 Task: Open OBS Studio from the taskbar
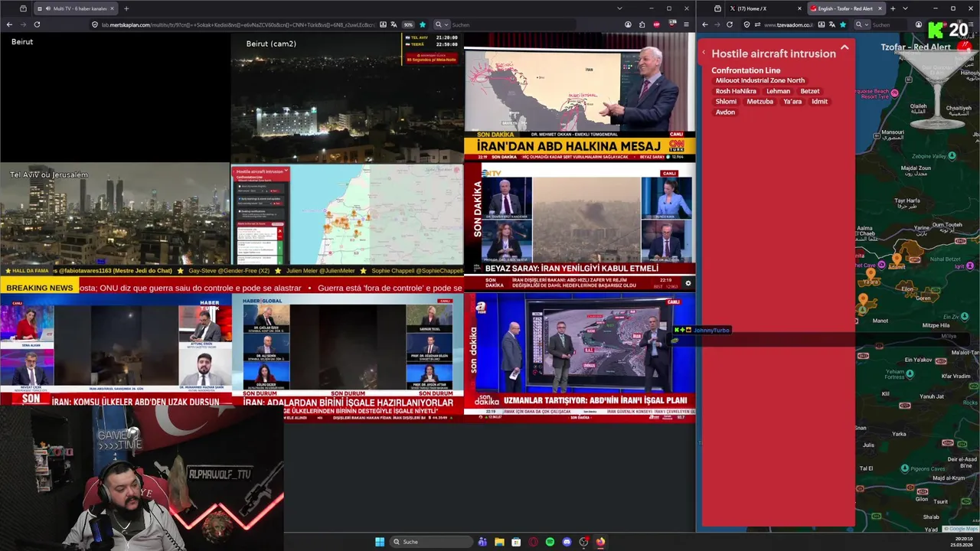tap(583, 542)
